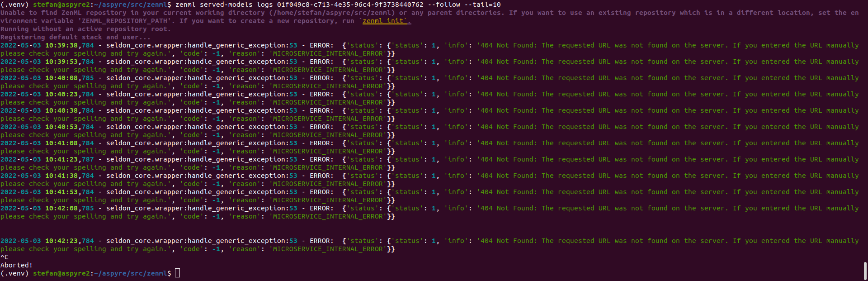Click the 'Aborted!' message line
The image size is (868, 281).
(x=17, y=265)
